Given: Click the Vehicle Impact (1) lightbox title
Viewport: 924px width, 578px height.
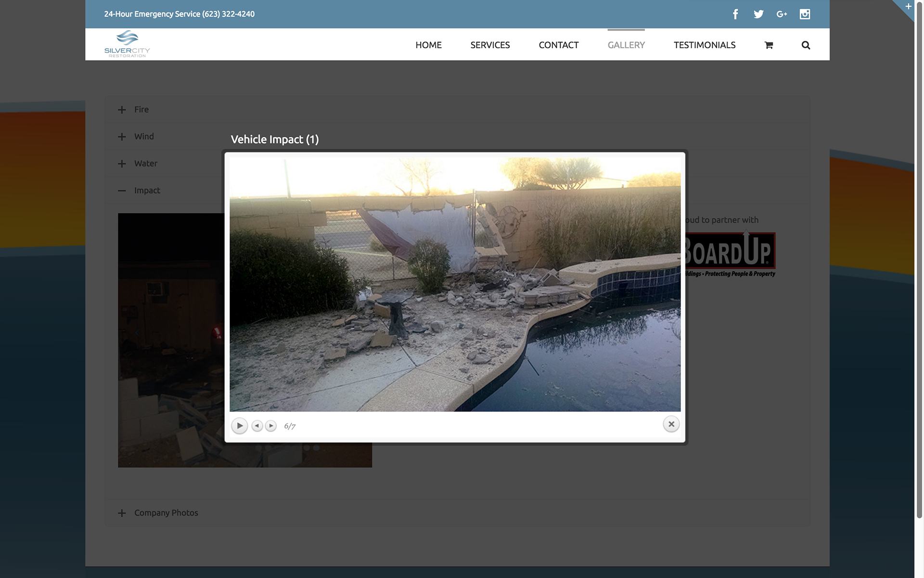Looking at the screenshot, I should [275, 140].
